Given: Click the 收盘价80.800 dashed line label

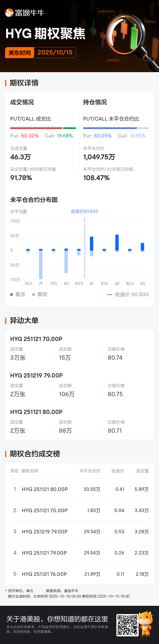Looking at the screenshot, I should point(85,212).
